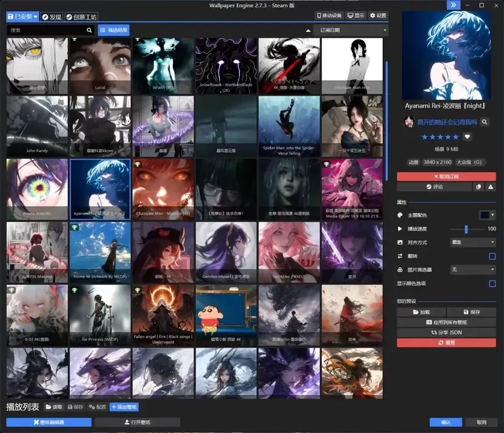
Task: Open 设置 gear settings
Action: coord(378,15)
